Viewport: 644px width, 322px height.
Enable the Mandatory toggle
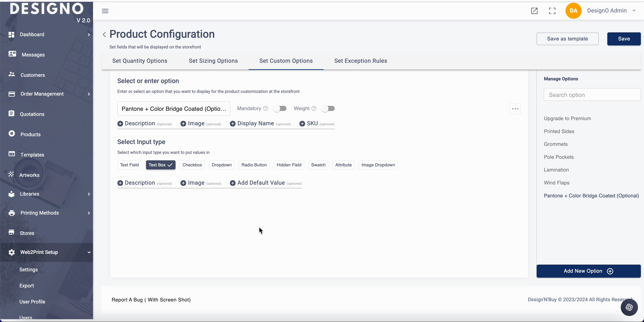280,108
